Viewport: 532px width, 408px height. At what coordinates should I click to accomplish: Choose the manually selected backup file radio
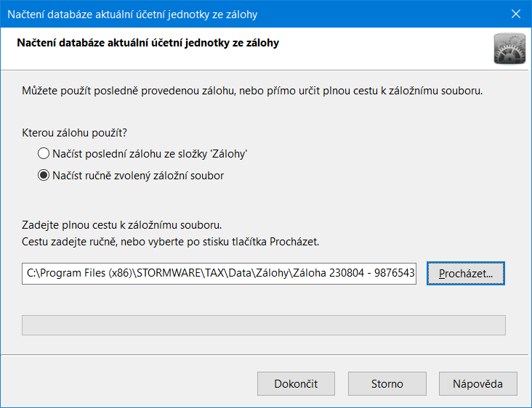44,175
